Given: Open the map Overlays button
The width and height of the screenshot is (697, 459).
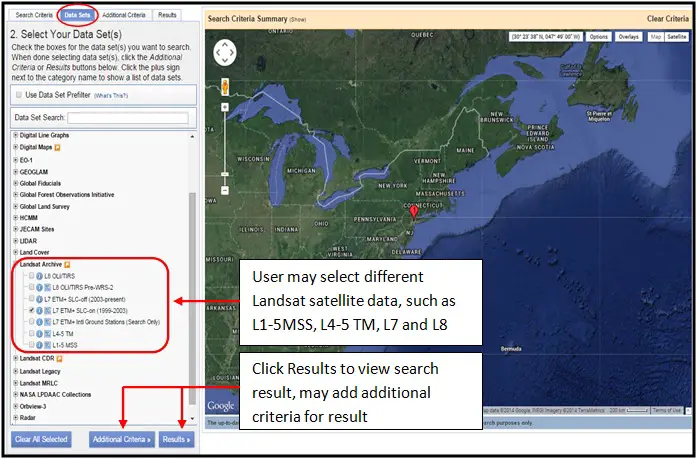Looking at the screenshot, I should tap(629, 37).
